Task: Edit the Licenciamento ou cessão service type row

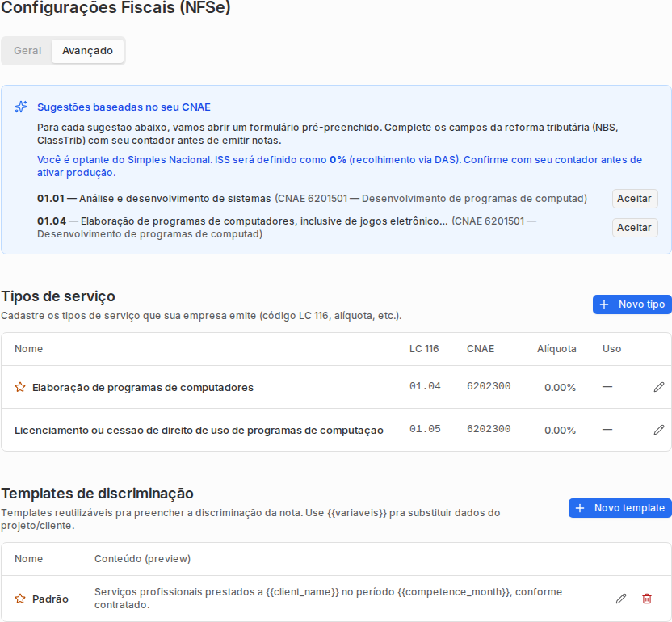Action: (659, 430)
